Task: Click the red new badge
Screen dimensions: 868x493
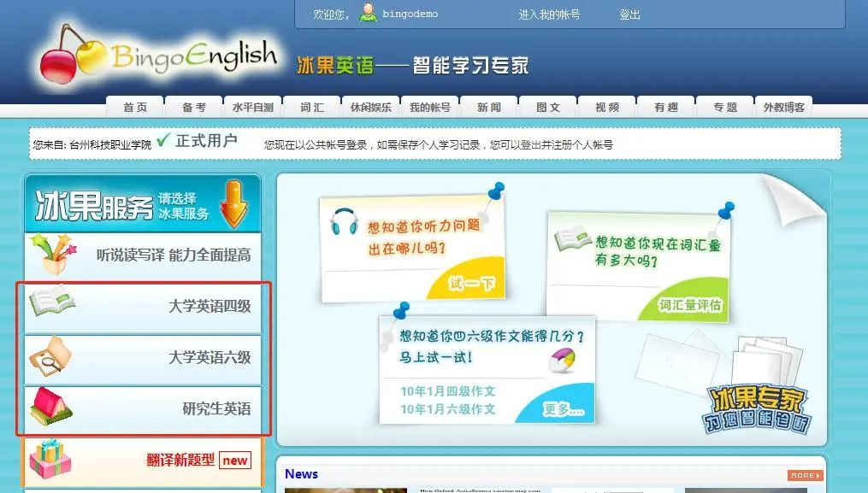Action: pyautogui.click(x=235, y=460)
